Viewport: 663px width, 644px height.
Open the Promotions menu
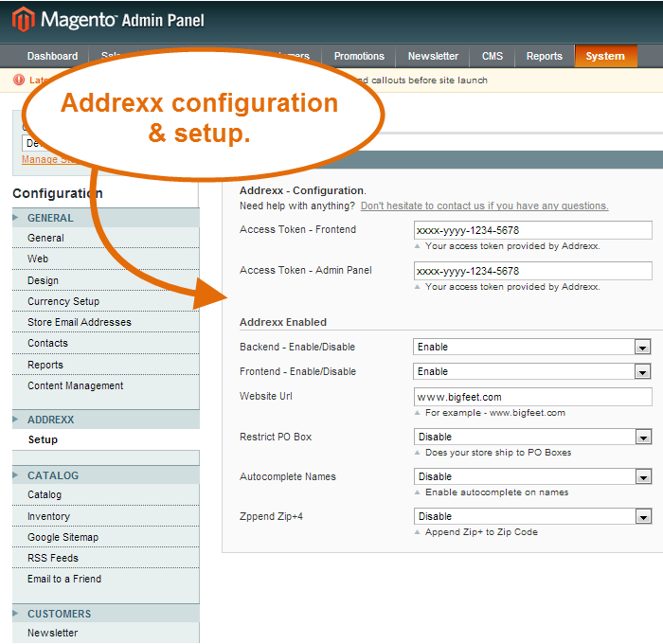click(359, 56)
